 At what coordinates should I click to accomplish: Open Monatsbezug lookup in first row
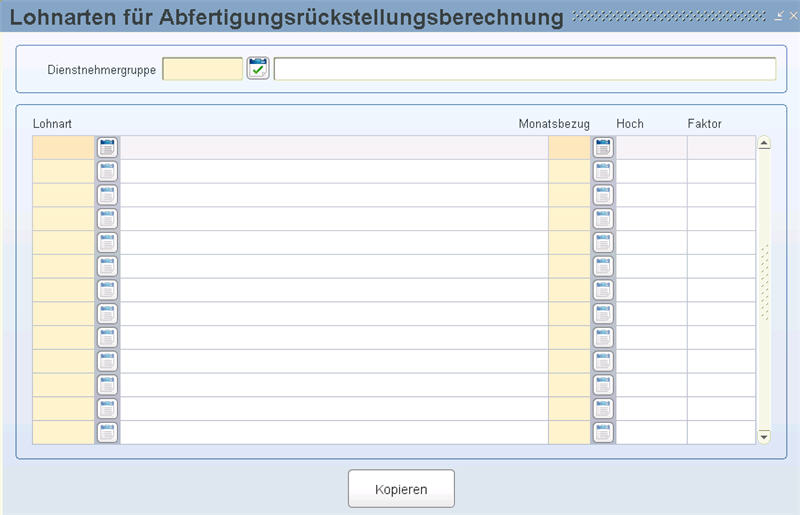pyautogui.click(x=603, y=147)
